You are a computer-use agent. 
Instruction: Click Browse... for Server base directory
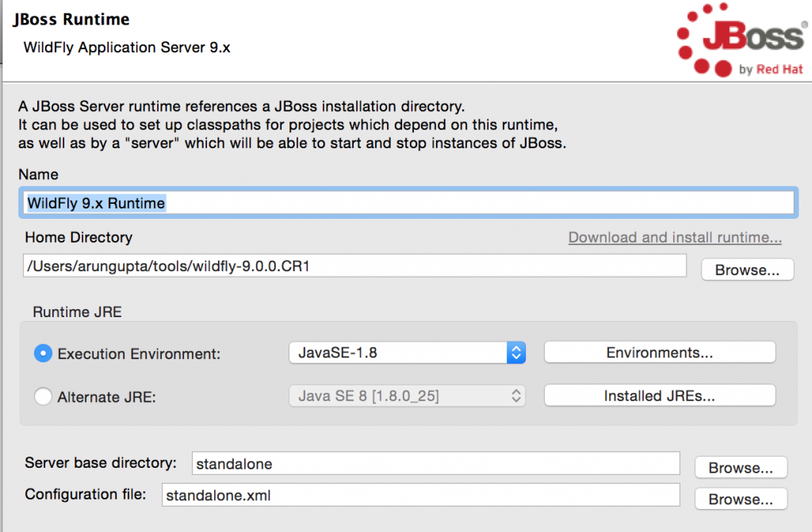(x=741, y=468)
